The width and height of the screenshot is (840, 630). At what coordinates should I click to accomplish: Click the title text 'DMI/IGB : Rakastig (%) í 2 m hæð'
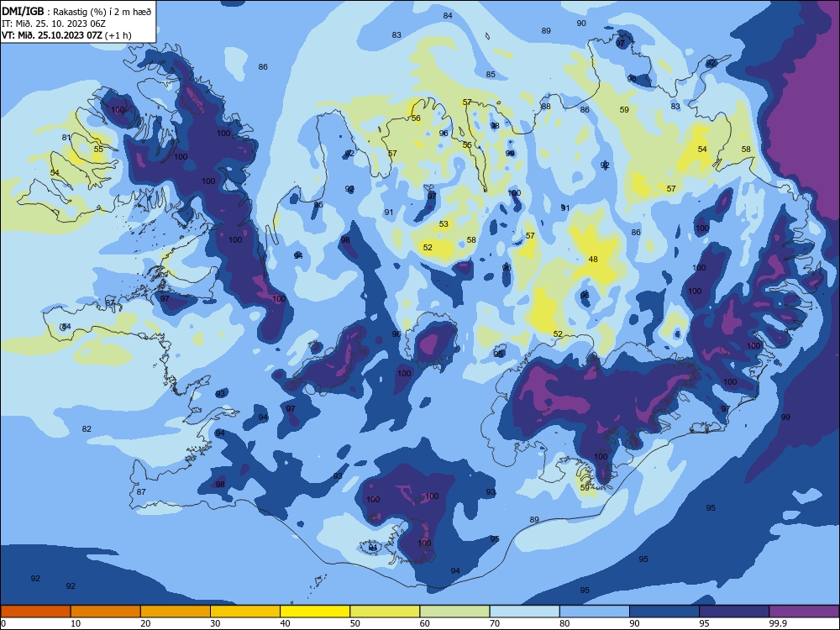point(76,12)
